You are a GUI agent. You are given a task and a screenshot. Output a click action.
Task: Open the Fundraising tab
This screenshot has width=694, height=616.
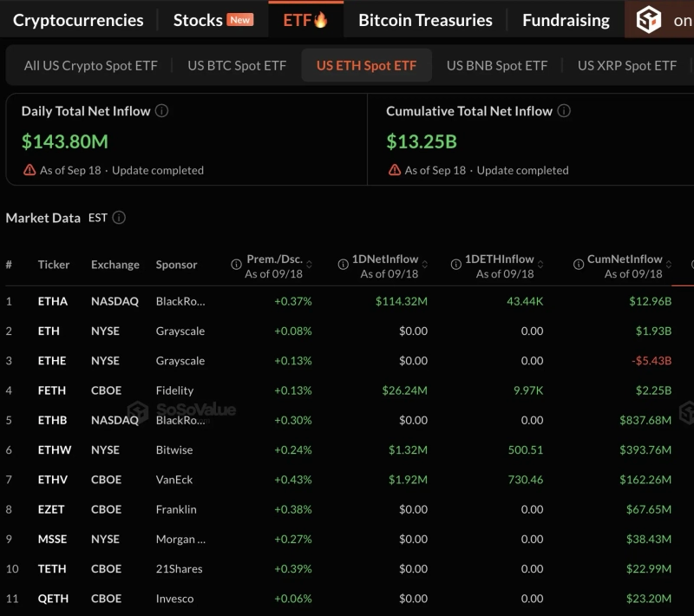coord(566,20)
